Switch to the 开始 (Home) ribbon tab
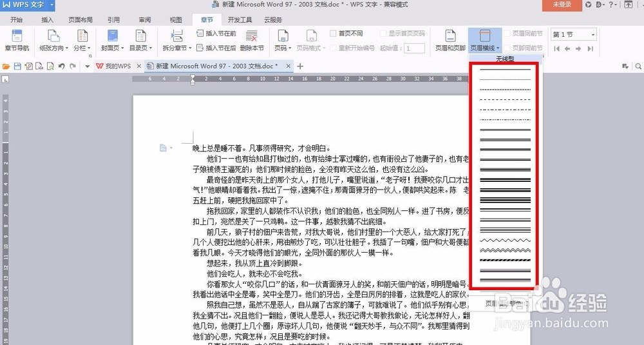Image resolution: width=644 pixels, height=345 pixels. tap(17, 19)
